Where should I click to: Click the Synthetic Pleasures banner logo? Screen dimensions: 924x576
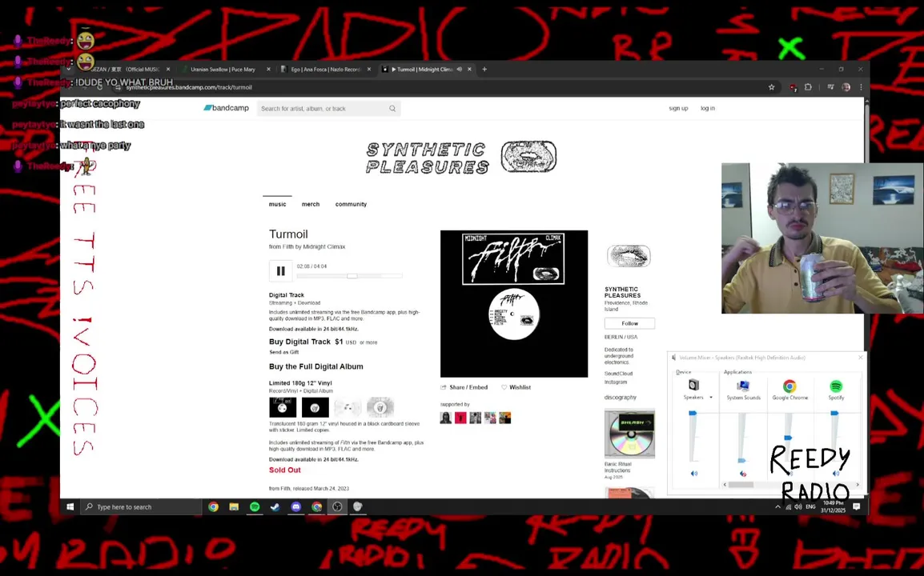click(x=461, y=158)
